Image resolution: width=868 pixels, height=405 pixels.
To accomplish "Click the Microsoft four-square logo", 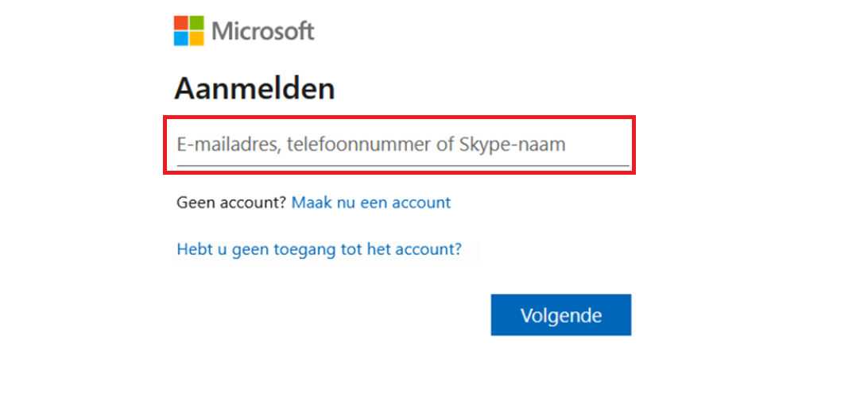I will coord(189,31).
